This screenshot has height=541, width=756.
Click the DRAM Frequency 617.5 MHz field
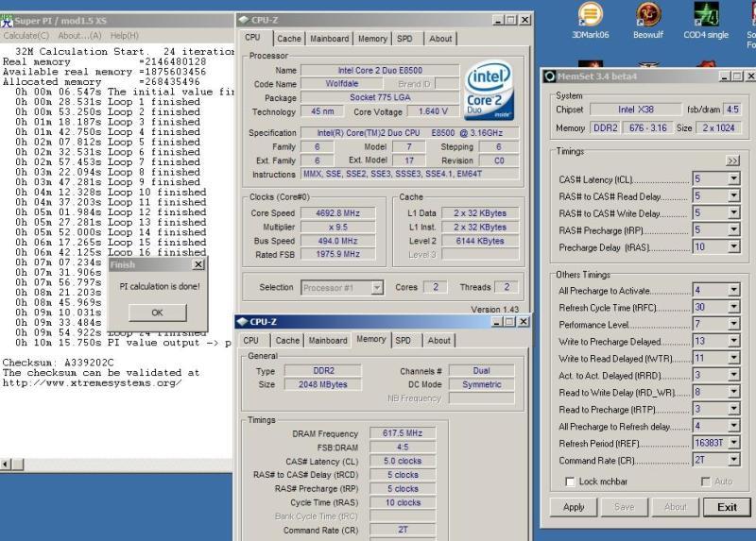403,433
